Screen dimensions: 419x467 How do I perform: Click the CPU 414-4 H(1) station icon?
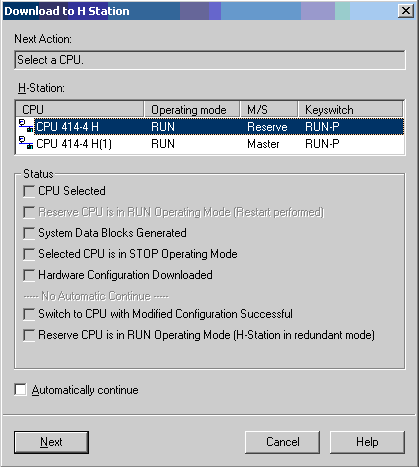(26, 143)
